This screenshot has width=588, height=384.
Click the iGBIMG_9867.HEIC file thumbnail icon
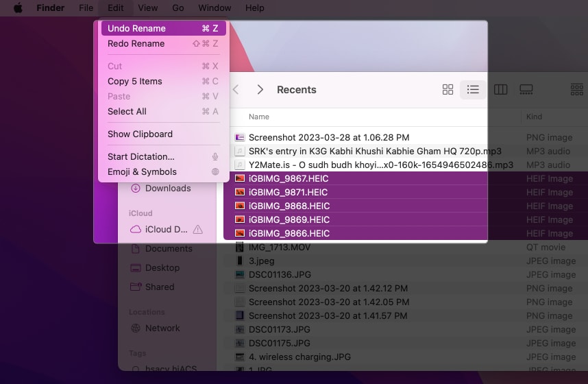(240, 178)
